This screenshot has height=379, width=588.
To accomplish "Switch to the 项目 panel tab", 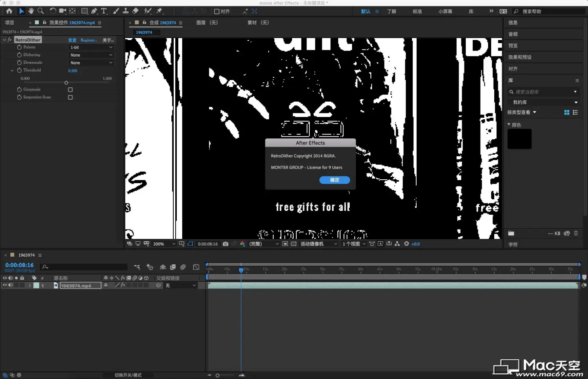I will coord(9,23).
